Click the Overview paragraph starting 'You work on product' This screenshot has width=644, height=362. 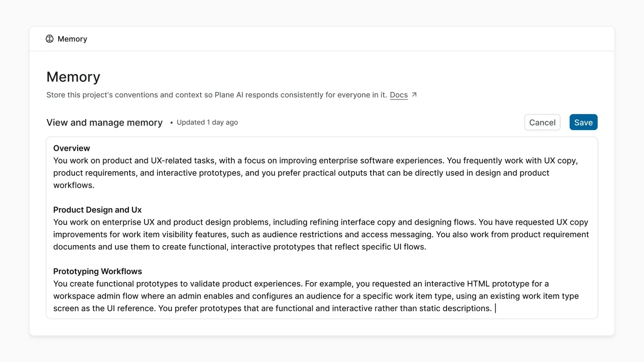(x=316, y=173)
